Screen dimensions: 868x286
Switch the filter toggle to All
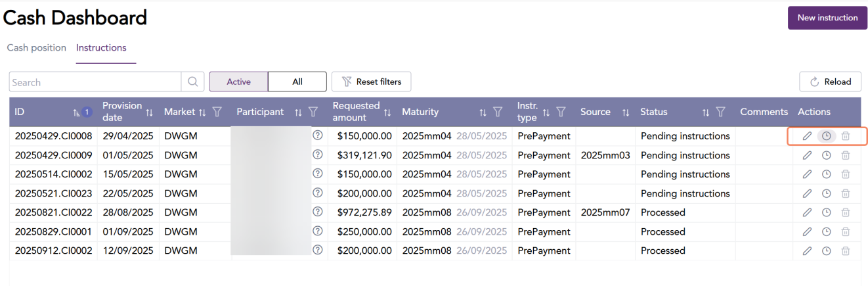coord(297,82)
